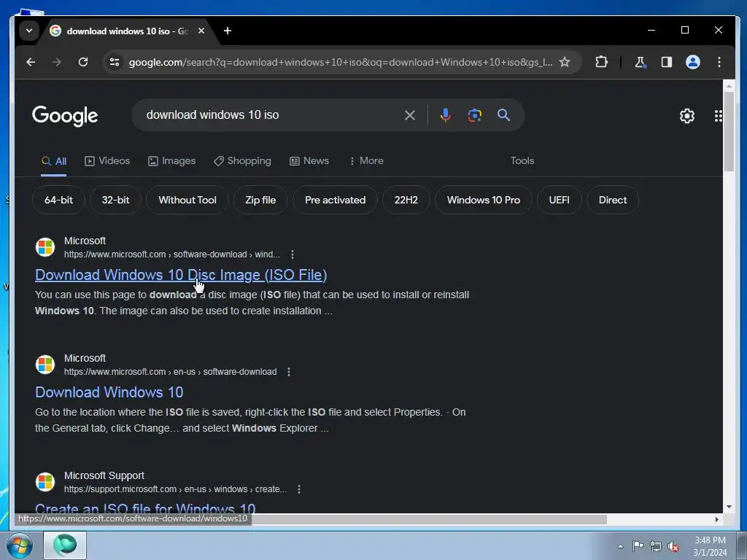Viewport: 747px width, 560px height.
Task: Switch to the Shopping tab
Action: point(242,161)
